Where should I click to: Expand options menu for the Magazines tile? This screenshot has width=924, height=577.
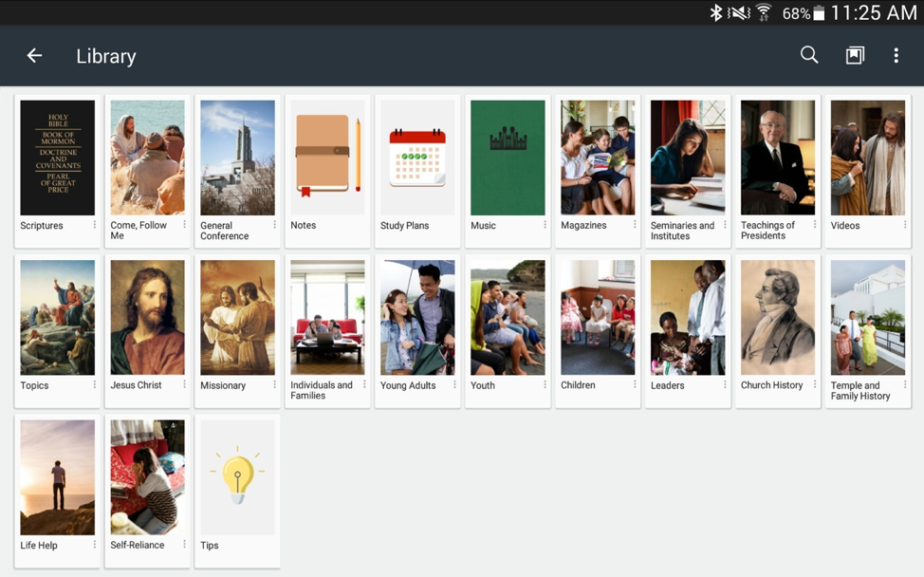635,226
